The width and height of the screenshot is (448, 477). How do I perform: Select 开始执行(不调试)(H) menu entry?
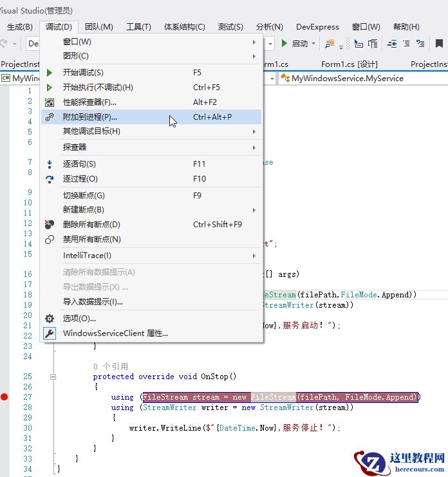click(x=151, y=88)
